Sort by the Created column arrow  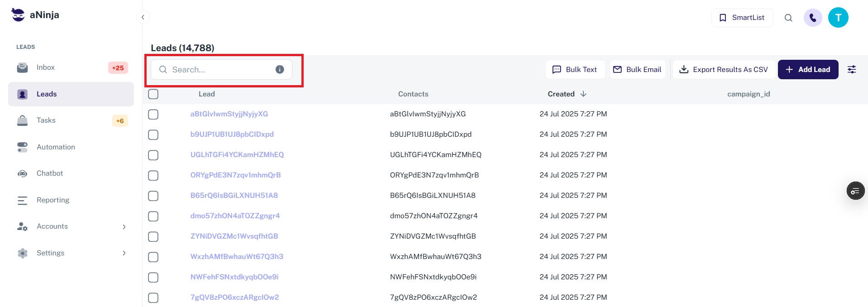coord(583,94)
